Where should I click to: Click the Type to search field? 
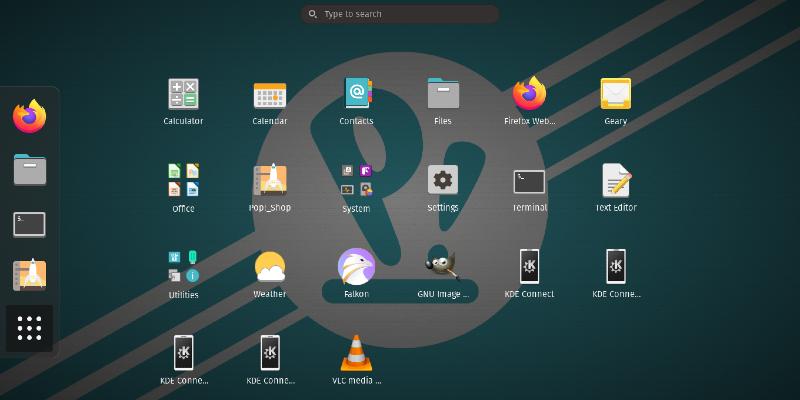(x=400, y=14)
